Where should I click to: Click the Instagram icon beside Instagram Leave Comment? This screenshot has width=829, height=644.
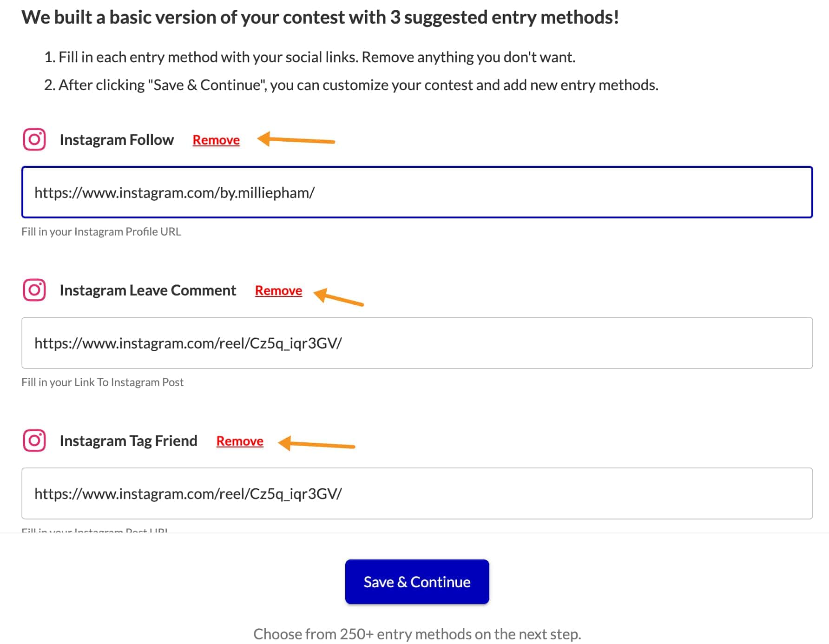pyautogui.click(x=34, y=290)
